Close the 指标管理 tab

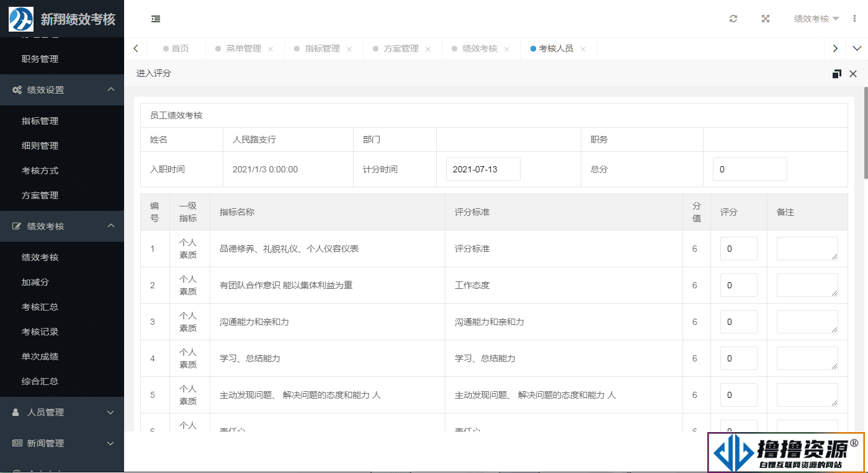point(349,49)
